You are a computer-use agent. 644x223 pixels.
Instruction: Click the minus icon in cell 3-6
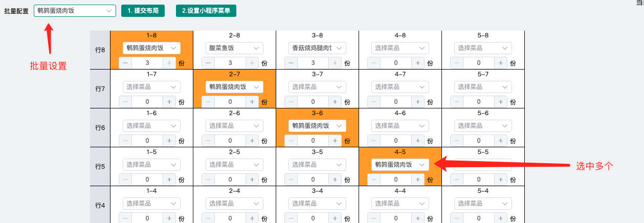pos(291,141)
